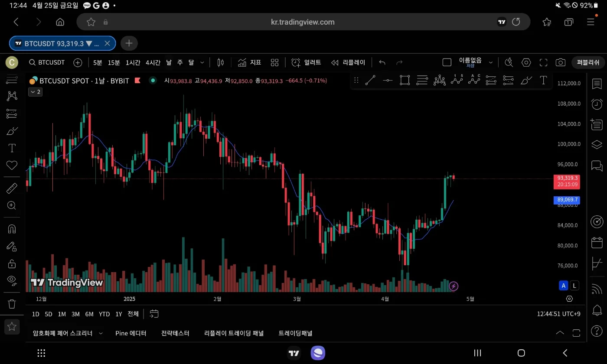Viewport: 607px width, 364px height.
Task: Open the object tree layers icon
Action: coord(597,145)
